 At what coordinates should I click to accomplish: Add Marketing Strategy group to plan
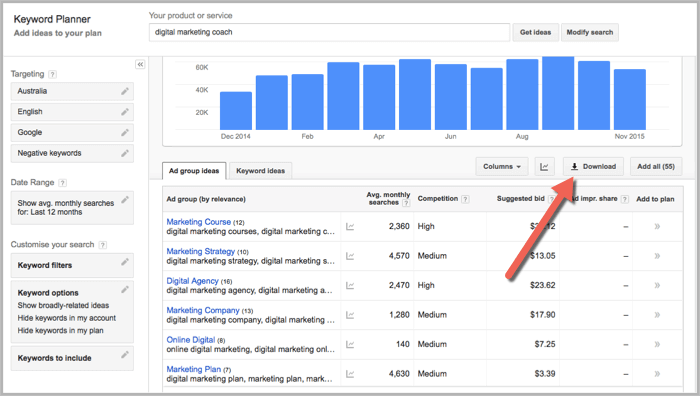click(657, 256)
